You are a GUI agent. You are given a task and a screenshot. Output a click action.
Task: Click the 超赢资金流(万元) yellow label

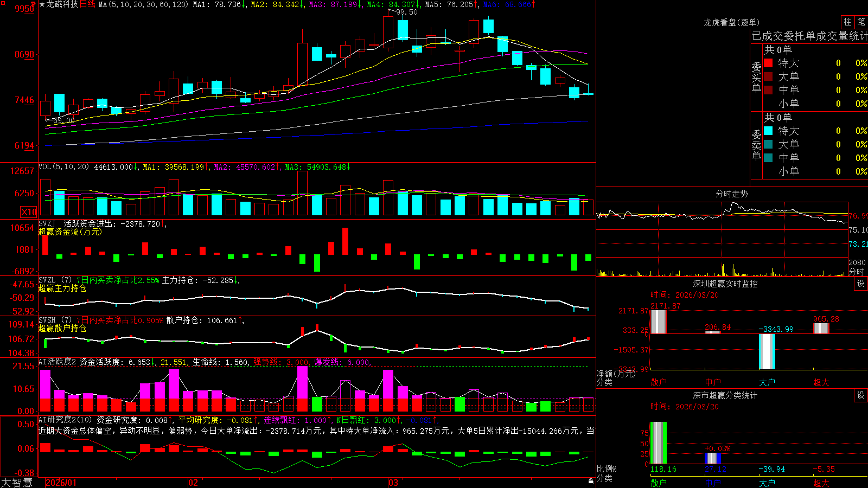pyautogui.click(x=70, y=232)
